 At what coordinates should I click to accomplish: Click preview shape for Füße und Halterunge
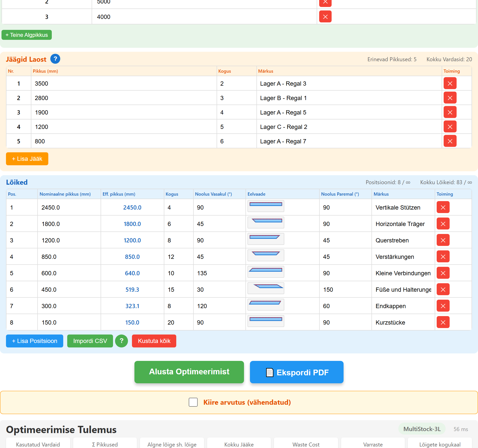[266, 288]
